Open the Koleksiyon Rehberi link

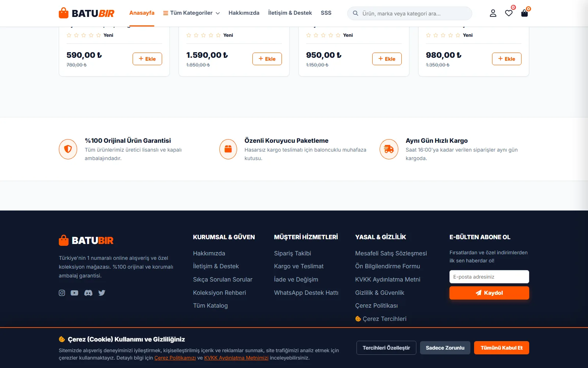[219, 293]
